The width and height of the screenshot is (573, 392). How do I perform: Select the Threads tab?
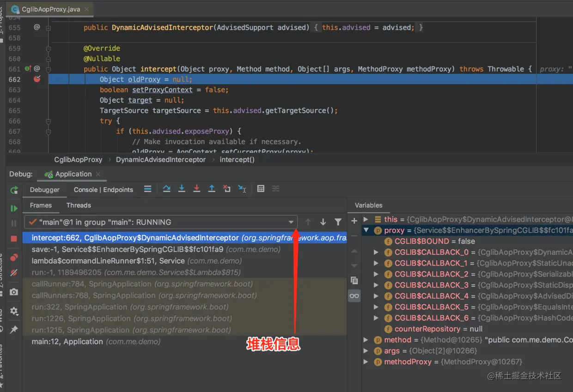78,205
